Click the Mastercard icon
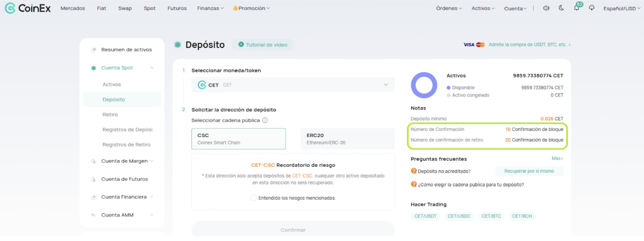 coord(480,45)
